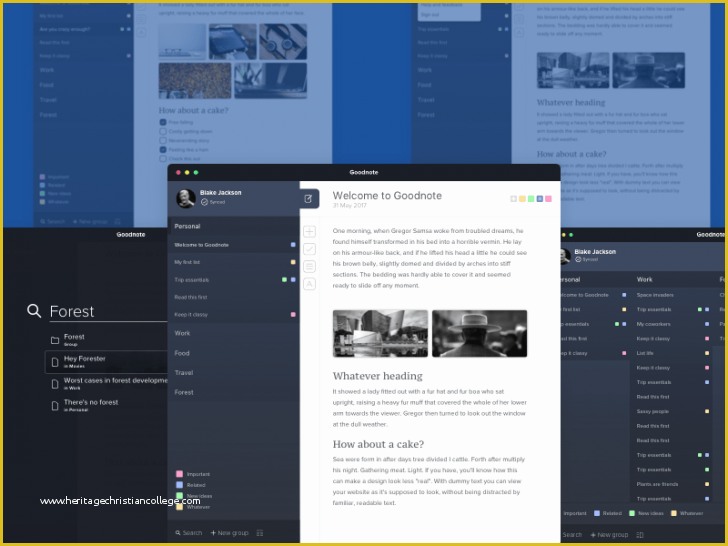Open the 'My first list' note in front sidebar
Image resolution: width=728 pixels, height=546 pixels.
[234, 262]
